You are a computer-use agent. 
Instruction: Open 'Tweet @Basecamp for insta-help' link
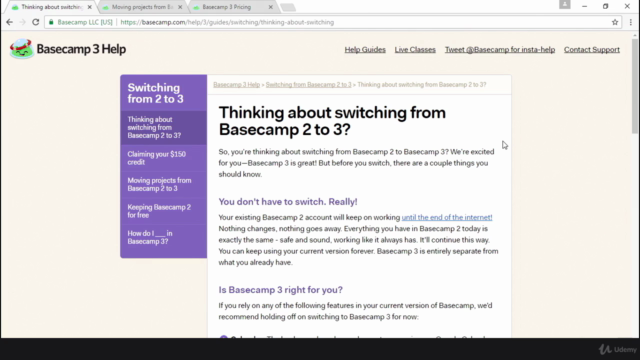point(500,49)
